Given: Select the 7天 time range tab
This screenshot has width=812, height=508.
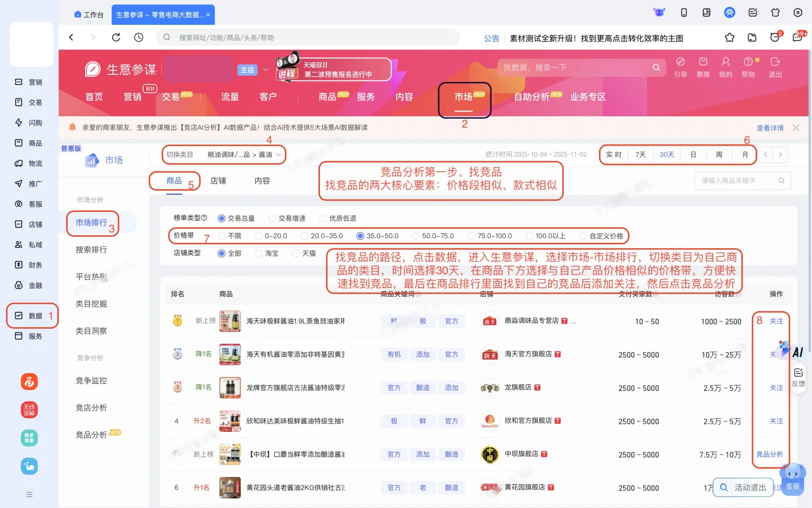Looking at the screenshot, I should tap(640, 154).
